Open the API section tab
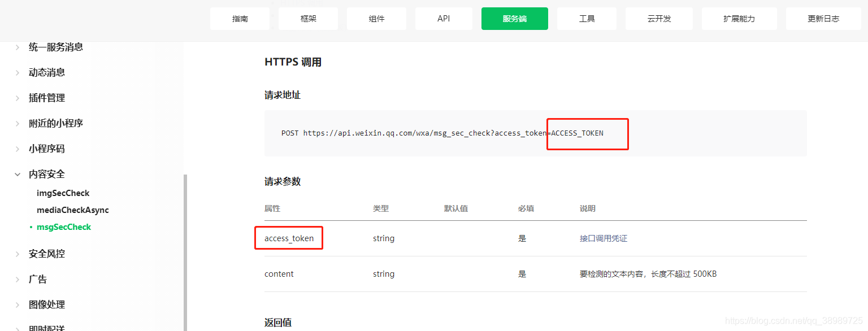 coord(443,18)
